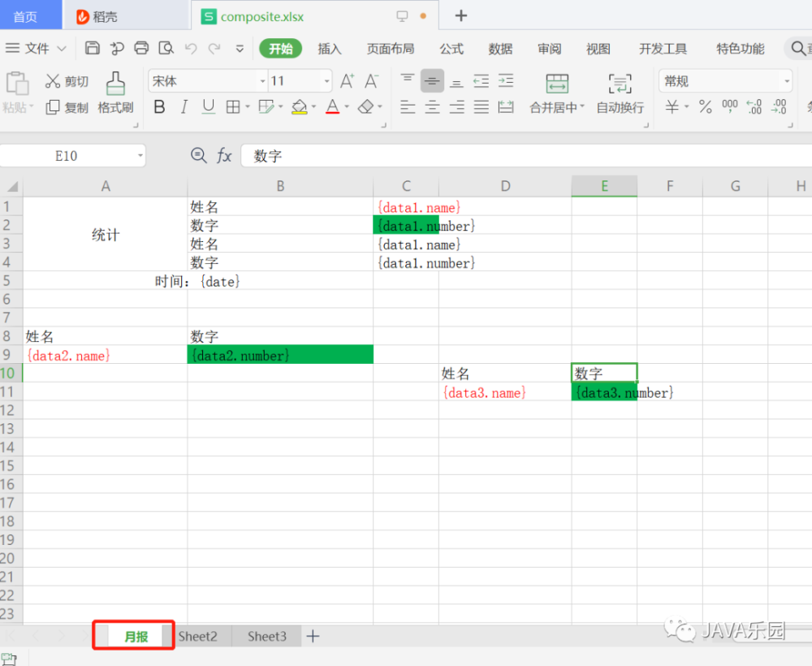Viewport: 812px width, 666px height.
Task: Open Print Preview icon
Action: (166, 48)
